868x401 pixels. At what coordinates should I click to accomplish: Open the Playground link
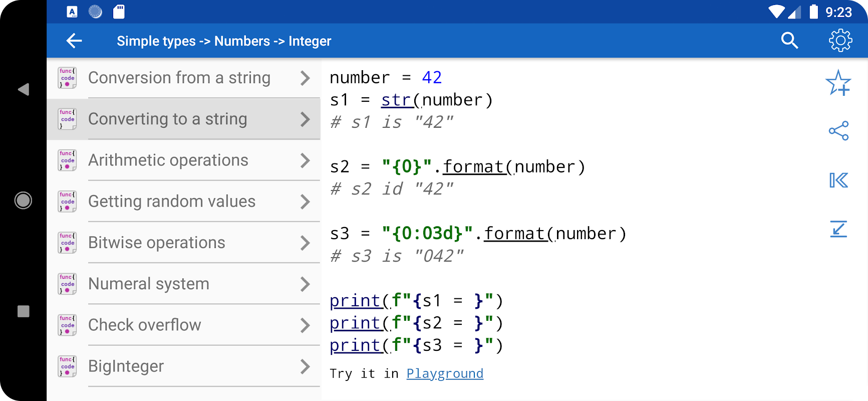(x=445, y=373)
